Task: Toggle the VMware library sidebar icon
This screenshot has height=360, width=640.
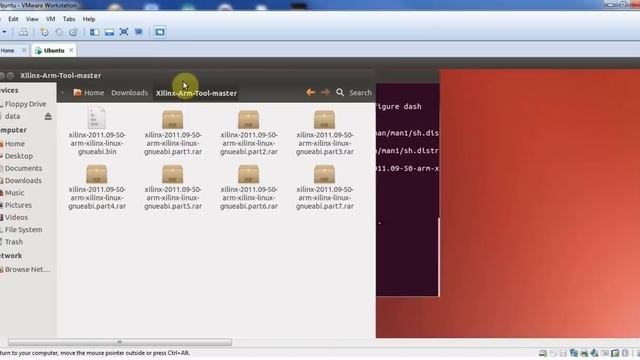Action: click(94, 32)
